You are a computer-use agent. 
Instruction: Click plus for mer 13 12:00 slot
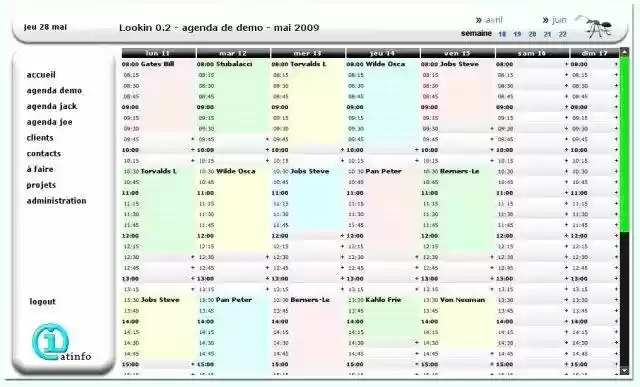tap(342, 236)
